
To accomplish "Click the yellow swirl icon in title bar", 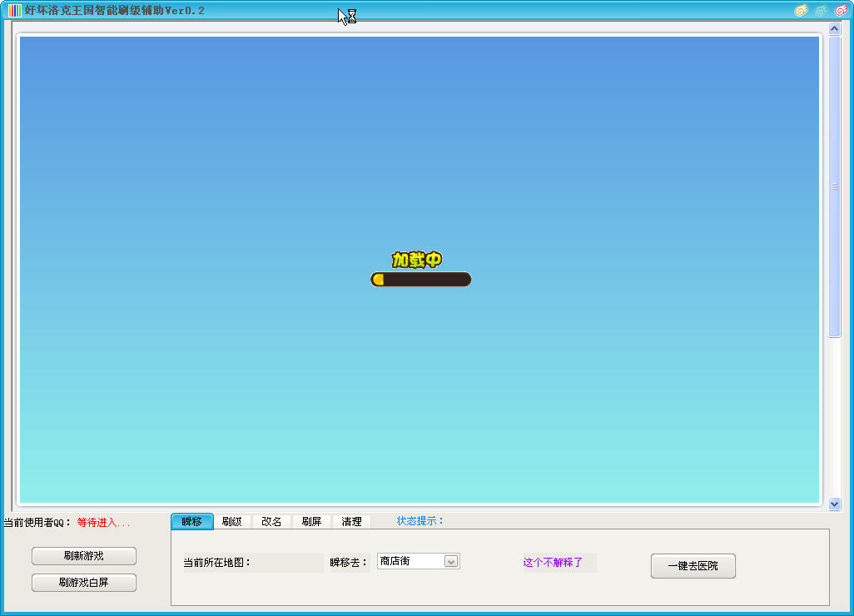I will pyautogui.click(x=802, y=10).
